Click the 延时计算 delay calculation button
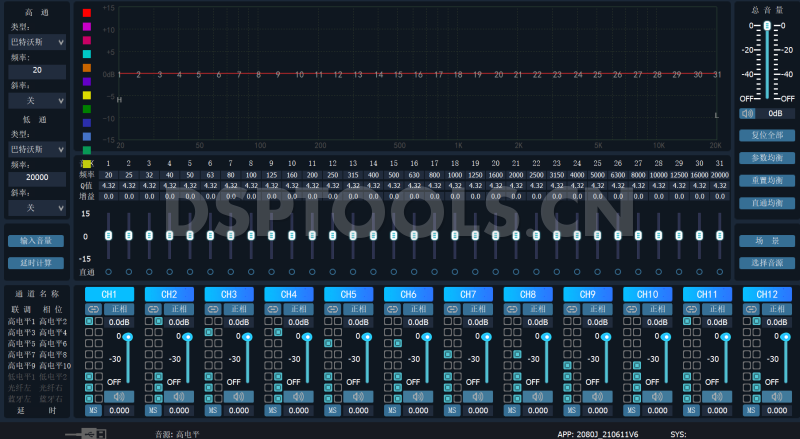Screen dimensions: 800x439 pos(35,263)
